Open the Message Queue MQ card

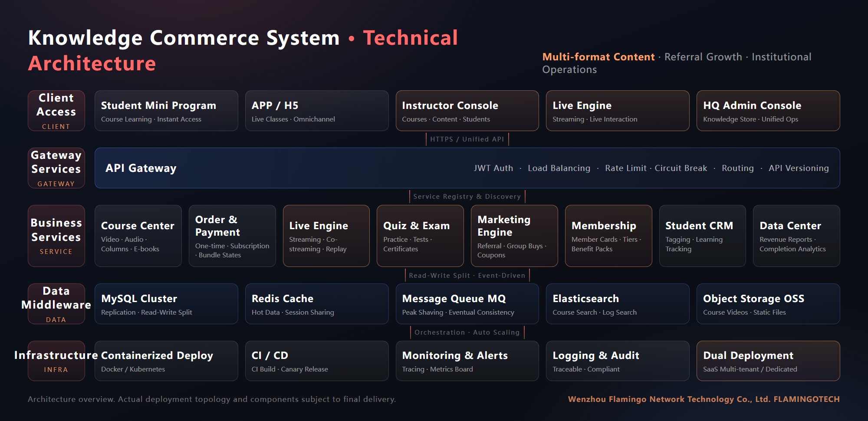tap(467, 304)
